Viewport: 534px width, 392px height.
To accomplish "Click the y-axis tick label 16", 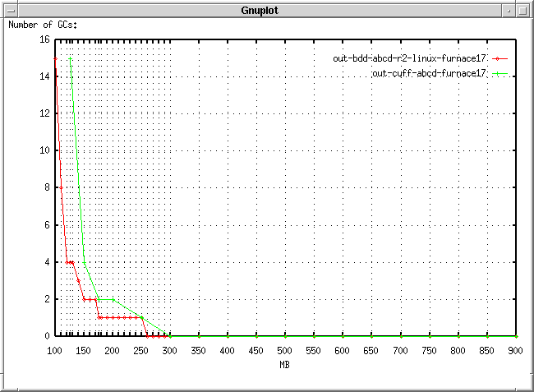I will point(44,39).
